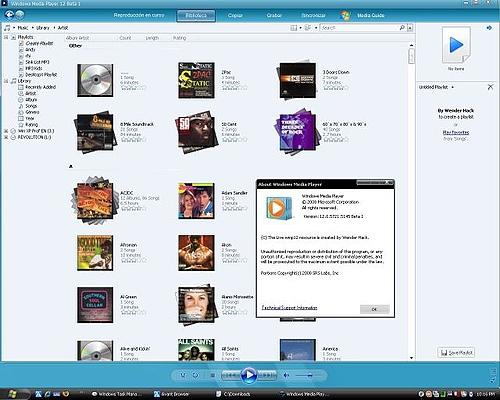Image resolution: width=500 pixels, height=400 pixels.
Task: Open the Untitled Playlist dropdown arrow
Action: coord(452,87)
